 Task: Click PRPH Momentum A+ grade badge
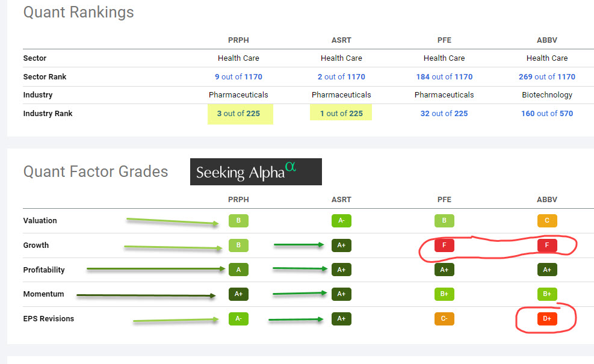click(x=238, y=294)
